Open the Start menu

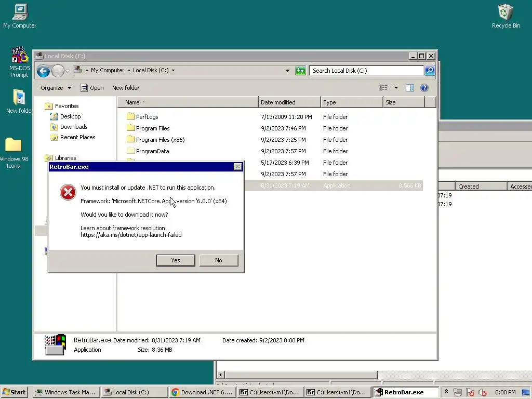(14, 392)
